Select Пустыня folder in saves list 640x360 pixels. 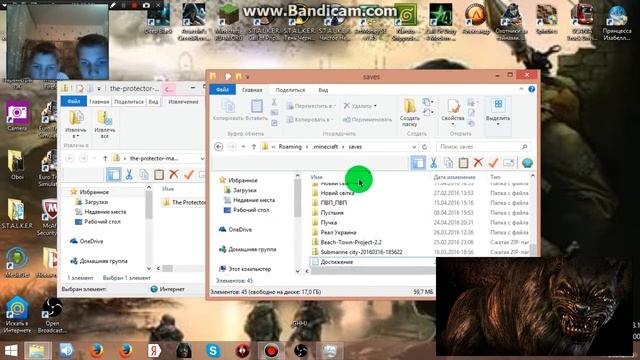[x=332, y=213]
